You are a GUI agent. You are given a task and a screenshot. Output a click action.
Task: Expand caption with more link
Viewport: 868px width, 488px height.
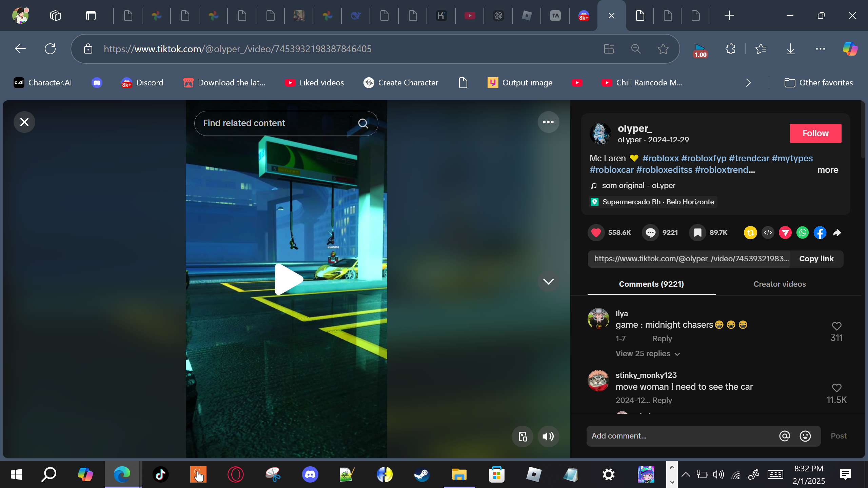pos(827,170)
